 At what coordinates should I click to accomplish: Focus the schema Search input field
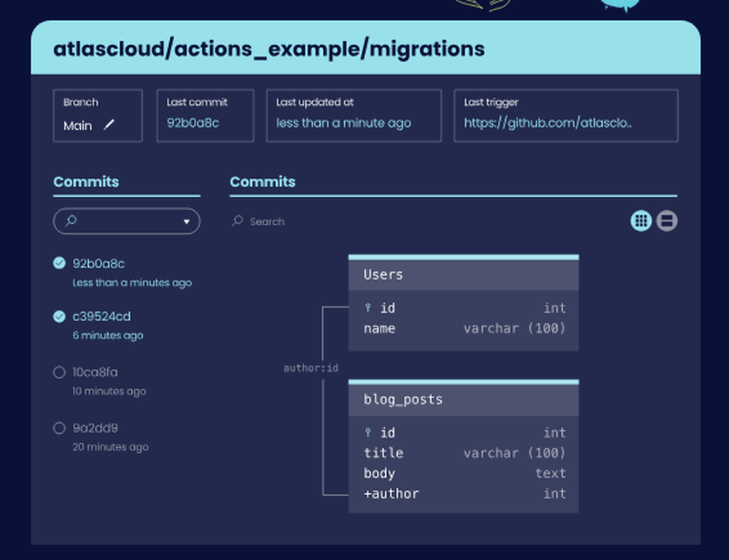(267, 222)
